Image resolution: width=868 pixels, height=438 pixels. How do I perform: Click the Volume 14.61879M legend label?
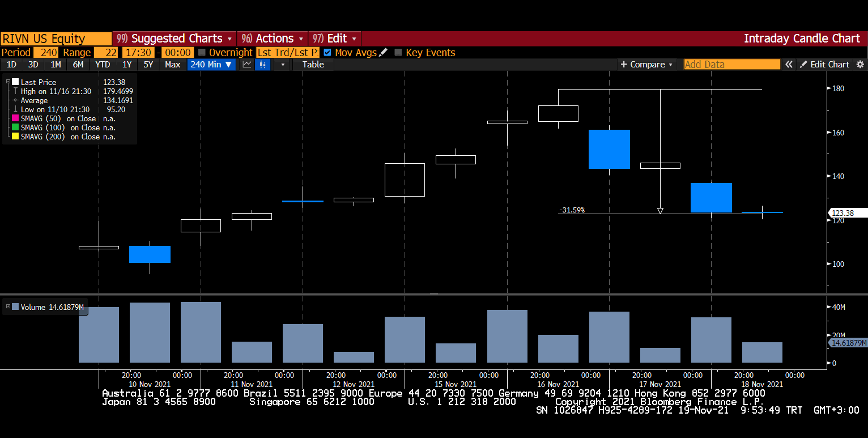click(x=52, y=307)
